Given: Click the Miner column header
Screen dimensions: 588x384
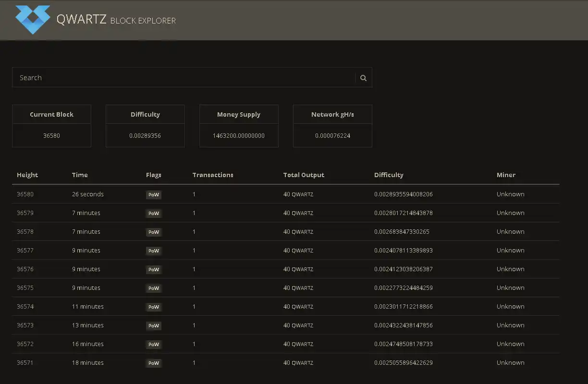Looking at the screenshot, I should click(x=506, y=175).
